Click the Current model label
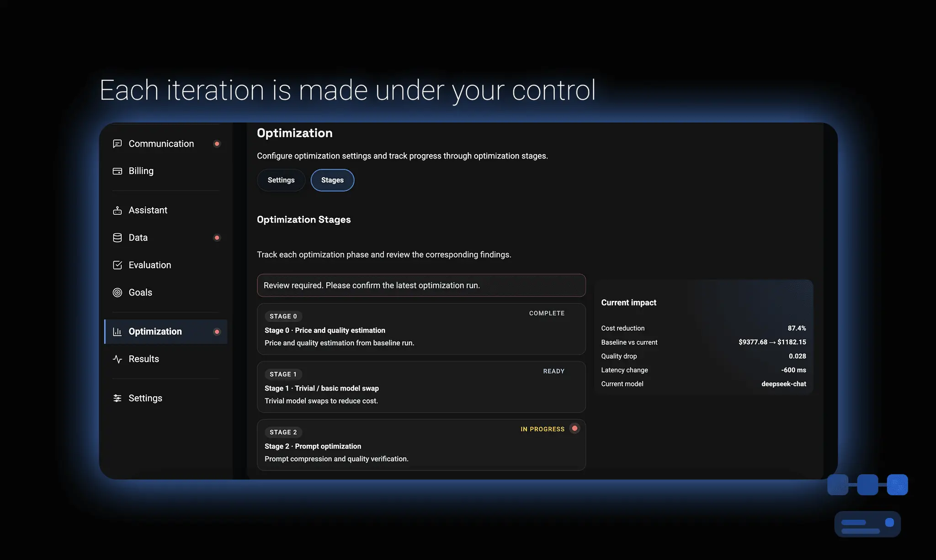 tap(622, 384)
